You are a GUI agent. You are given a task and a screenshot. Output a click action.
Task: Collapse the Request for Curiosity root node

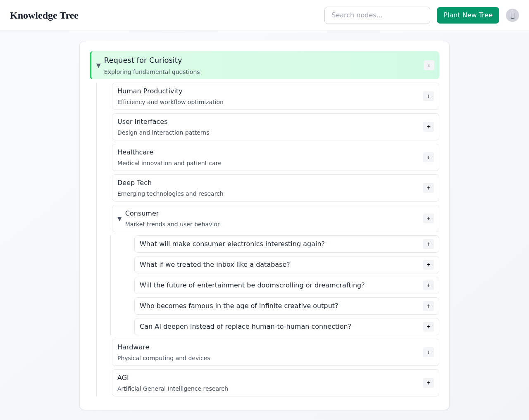coord(98,65)
